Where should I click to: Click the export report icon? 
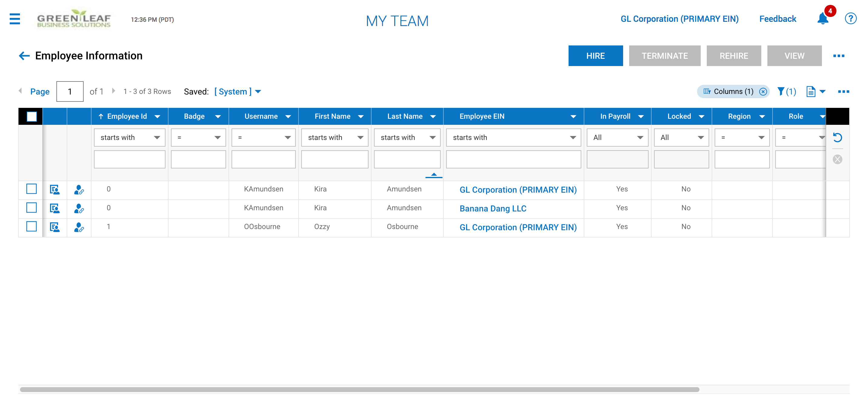click(x=811, y=91)
